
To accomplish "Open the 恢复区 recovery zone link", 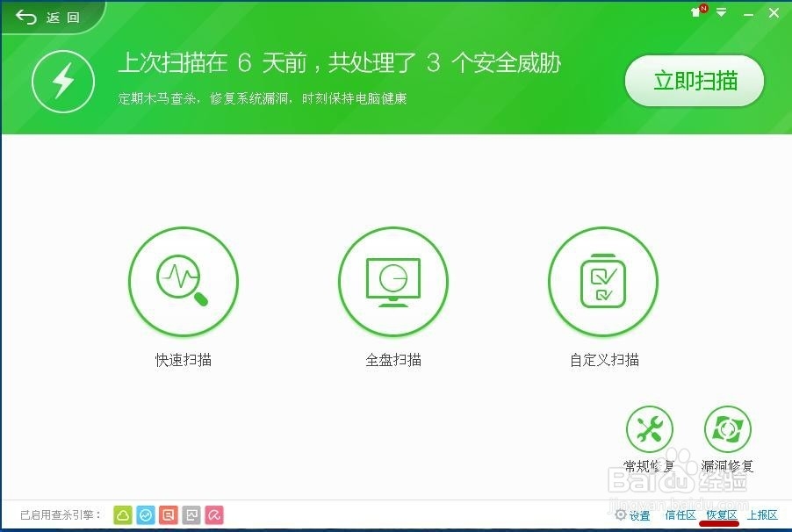I will [x=721, y=514].
